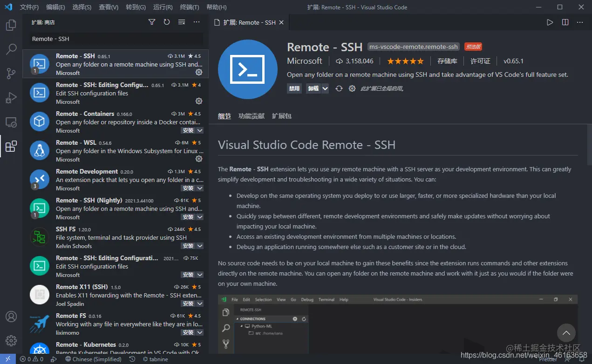
Task: Click ms-vscode-remote.remote-ssh identifier badge
Action: point(414,47)
